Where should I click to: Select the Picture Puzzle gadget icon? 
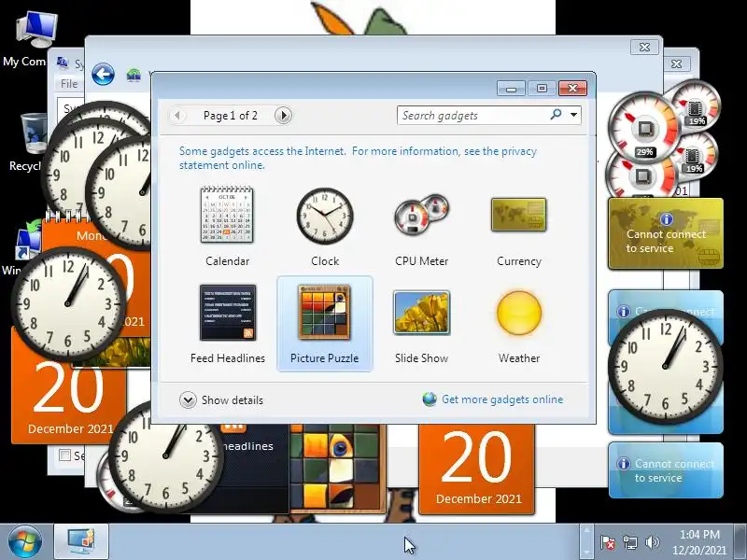[324, 313]
